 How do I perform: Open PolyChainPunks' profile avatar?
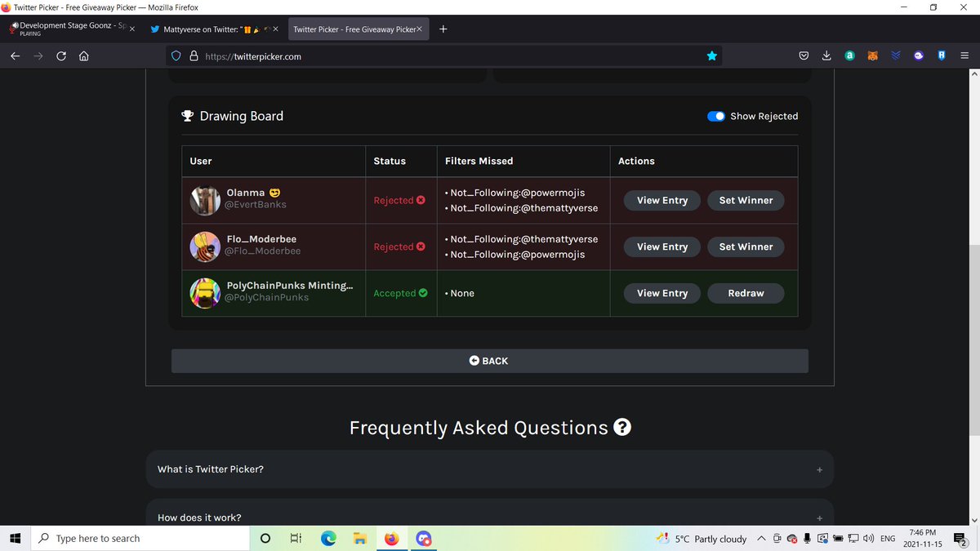point(205,293)
